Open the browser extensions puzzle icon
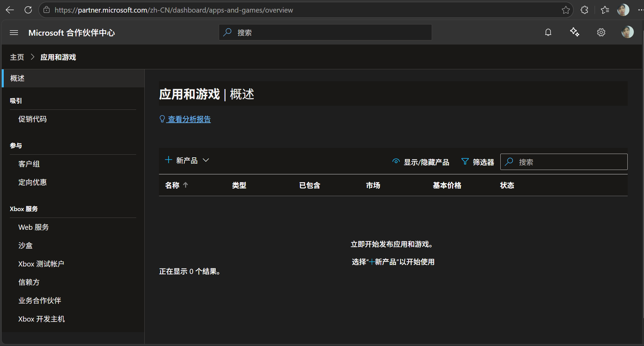 coord(584,10)
